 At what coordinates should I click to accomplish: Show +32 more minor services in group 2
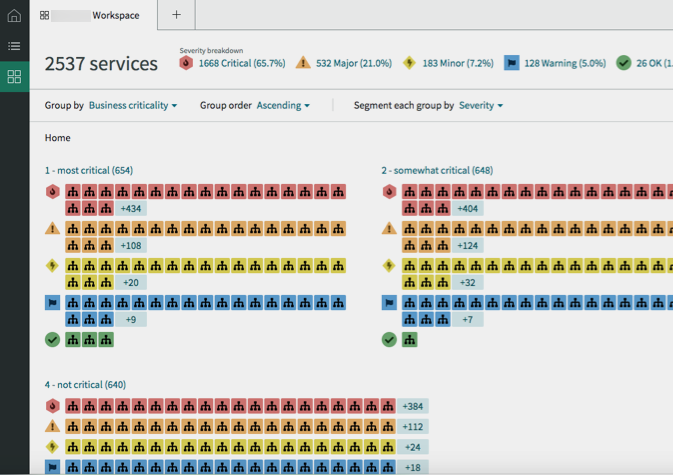(467, 283)
